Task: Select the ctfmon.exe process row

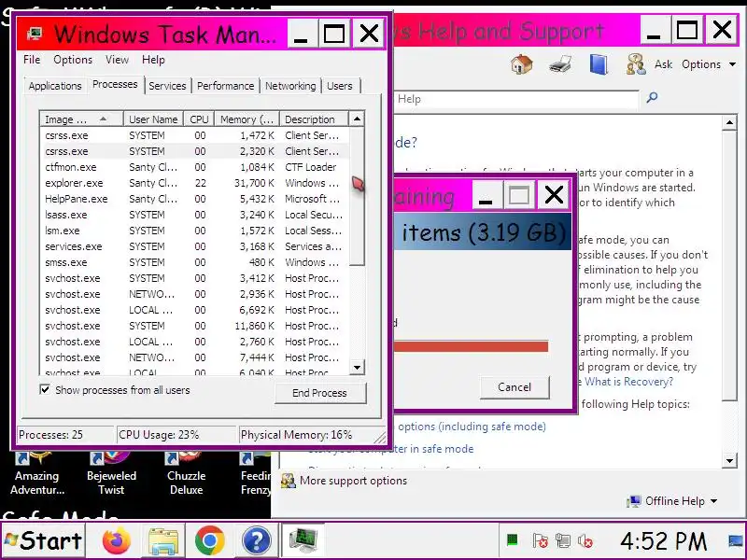Action: pyautogui.click(x=194, y=167)
